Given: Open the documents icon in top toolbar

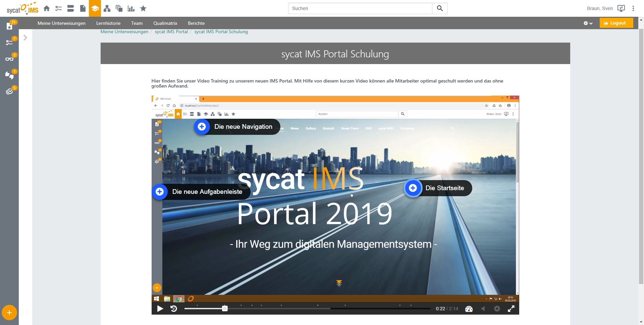Looking at the screenshot, I should (83, 8).
